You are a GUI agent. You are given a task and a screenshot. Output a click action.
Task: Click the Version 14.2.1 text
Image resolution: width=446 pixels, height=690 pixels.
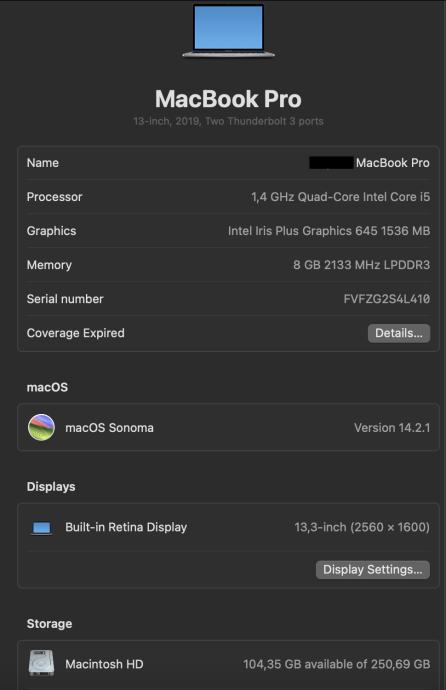pos(392,428)
